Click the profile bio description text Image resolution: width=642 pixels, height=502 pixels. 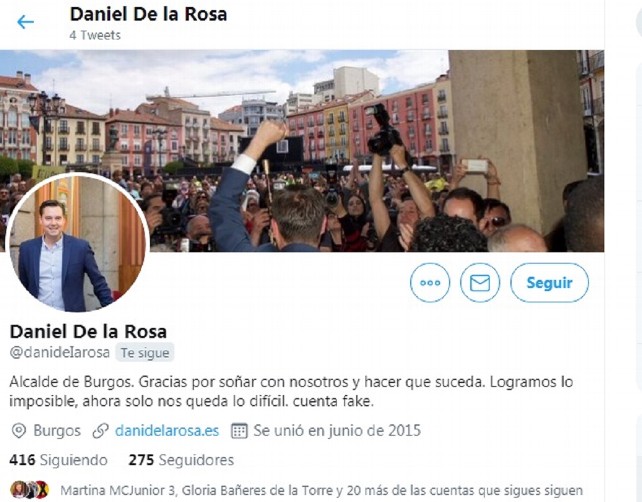291,391
